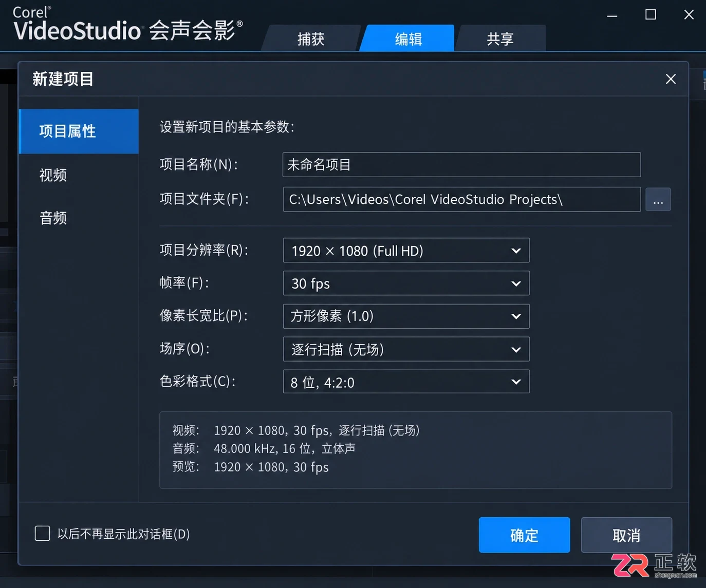This screenshot has width=706, height=588.
Task: Click the 预览: 1920 × 1080 summary line
Action: [x=250, y=467]
